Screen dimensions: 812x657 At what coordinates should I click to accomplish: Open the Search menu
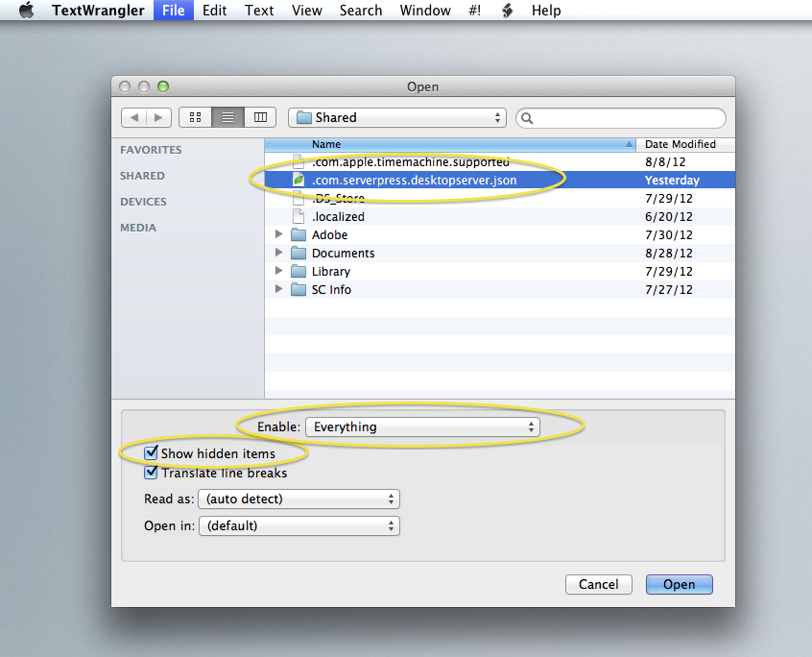361,11
